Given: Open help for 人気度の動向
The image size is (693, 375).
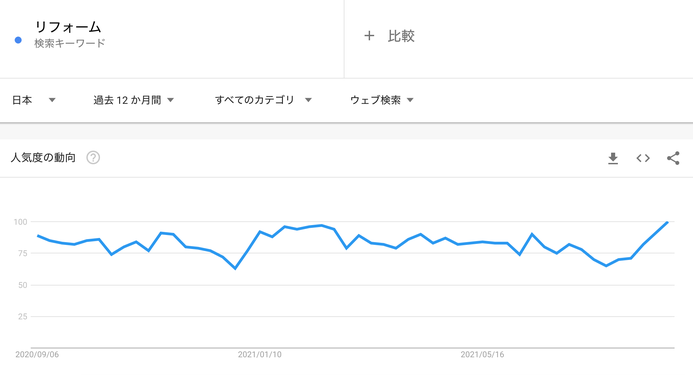Looking at the screenshot, I should 93,157.
